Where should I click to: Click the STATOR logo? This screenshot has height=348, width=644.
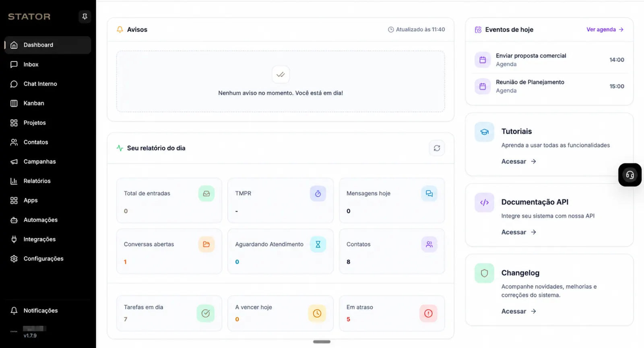[x=29, y=17]
